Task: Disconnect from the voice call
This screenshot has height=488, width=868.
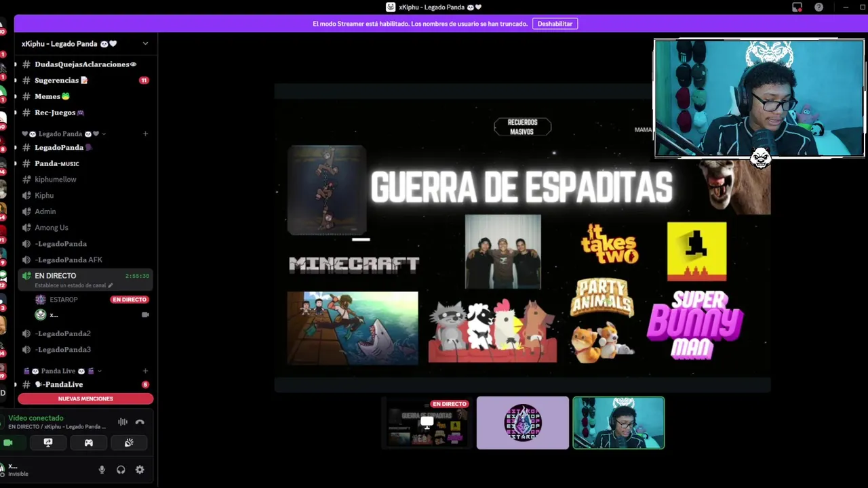Action: click(x=140, y=422)
